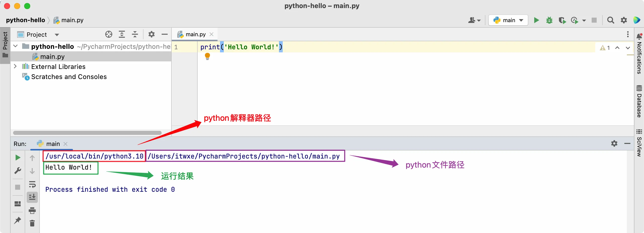The image size is (644, 233).
Task: Run with coverage using the shield icon
Action: [x=562, y=20]
